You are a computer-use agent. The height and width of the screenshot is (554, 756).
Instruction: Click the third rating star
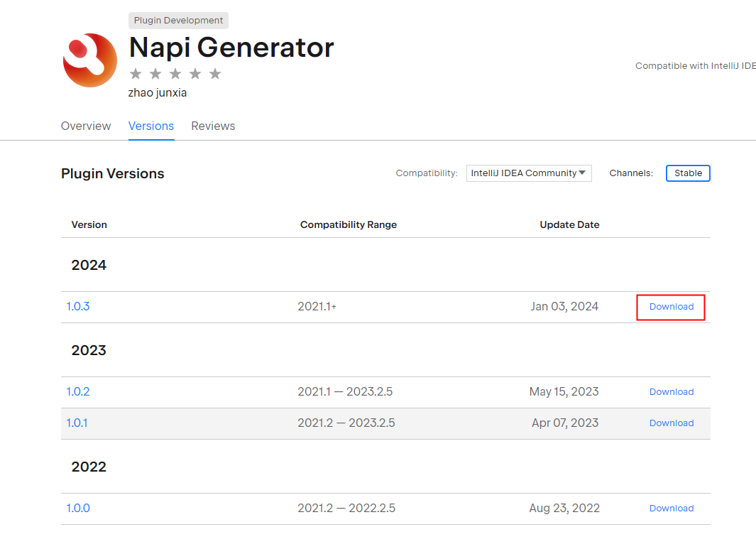175,74
